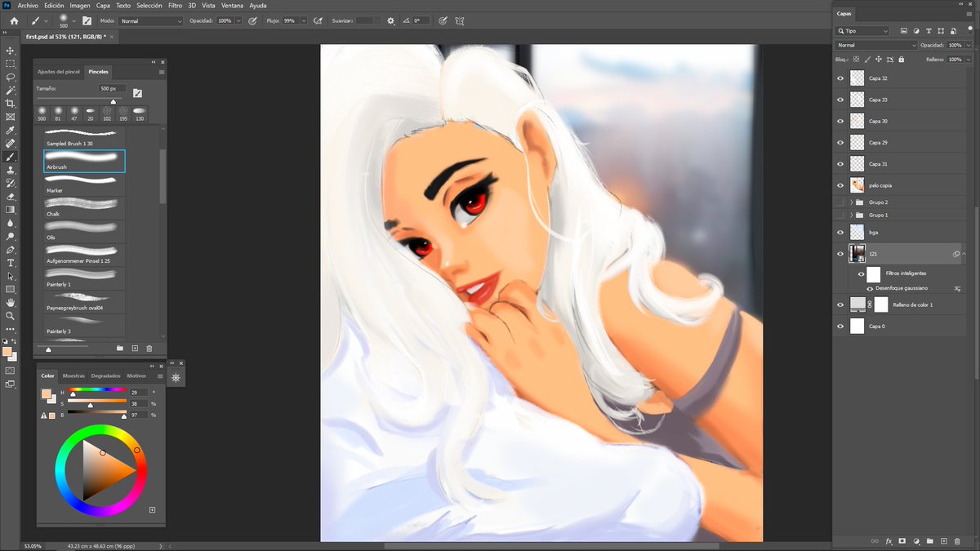Select the Lasso tool
980x551 pixels.
pyautogui.click(x=11, y=77)
